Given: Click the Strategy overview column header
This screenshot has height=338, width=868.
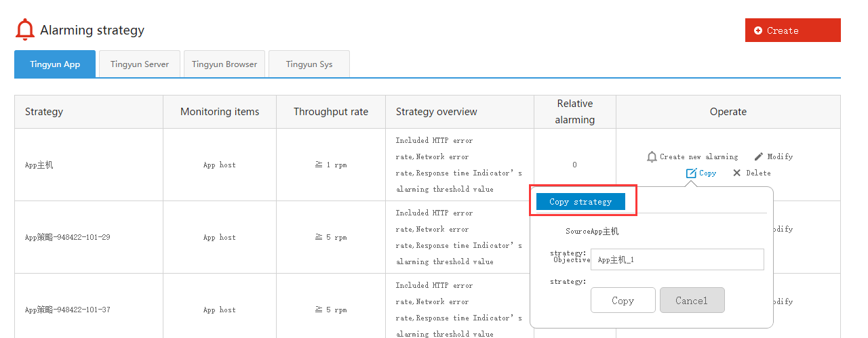Looking at the screenshot, I should [437, 112].
